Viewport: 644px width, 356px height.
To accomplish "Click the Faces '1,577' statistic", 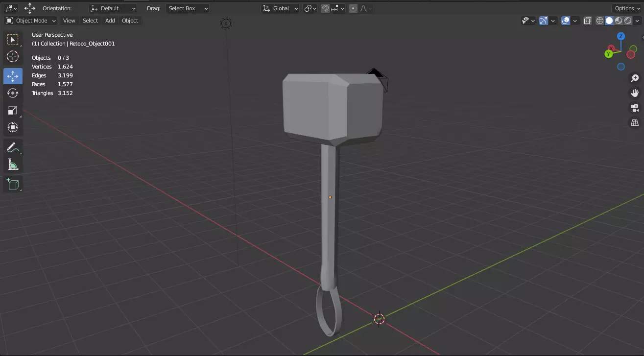I will coord(65,84).
